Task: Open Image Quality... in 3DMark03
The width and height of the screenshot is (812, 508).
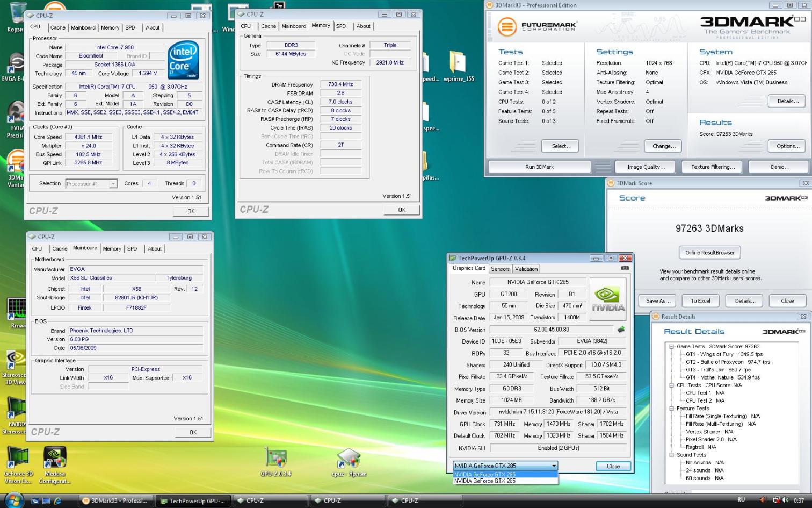Action: tap(646, 167)
